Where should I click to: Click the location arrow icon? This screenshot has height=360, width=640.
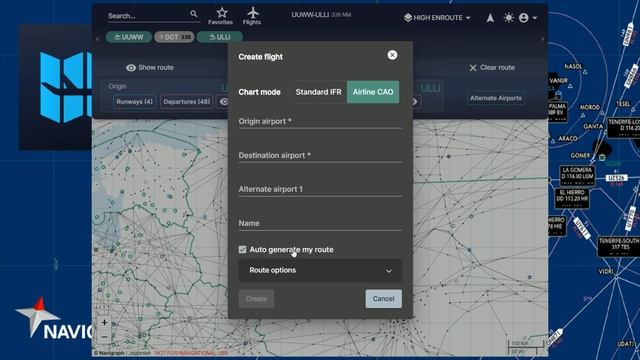tap(490, 18)
